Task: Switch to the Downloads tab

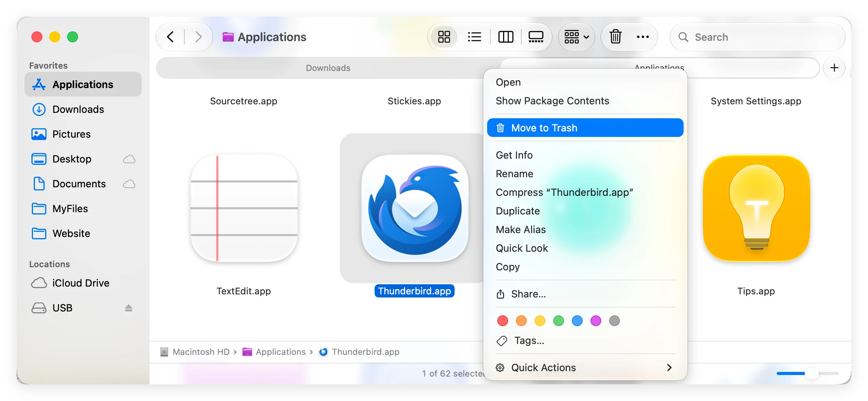Action: pyautogui.click(x=328, y=68)
